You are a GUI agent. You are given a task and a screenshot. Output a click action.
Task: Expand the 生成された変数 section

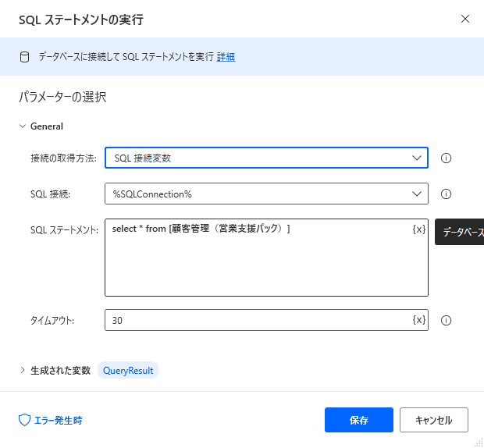pyautogui.click(x=23, y=370)
